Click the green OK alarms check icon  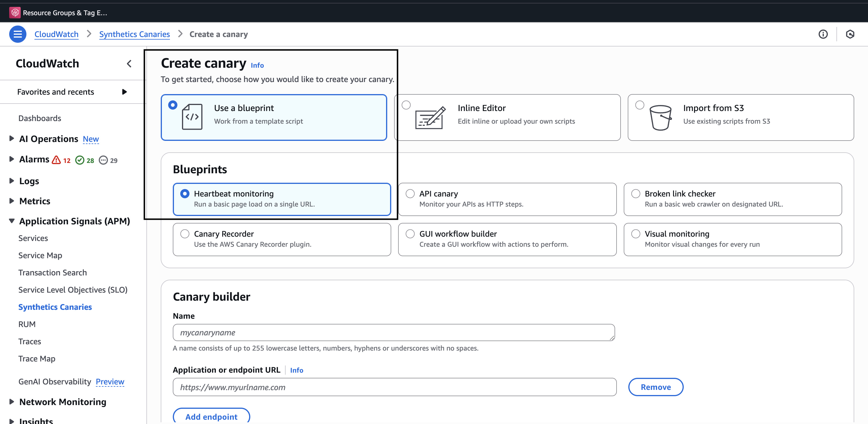point(80,160)
